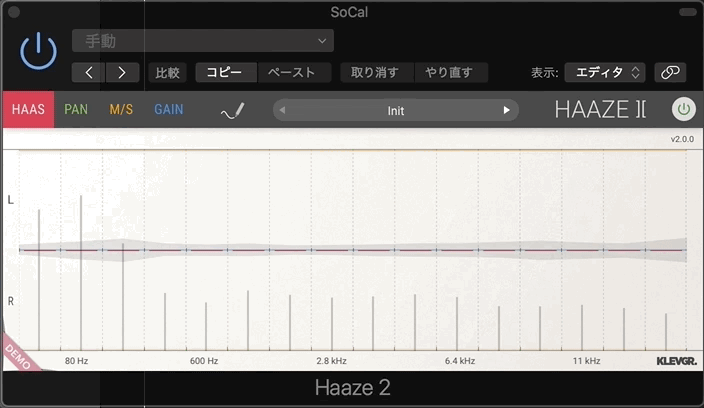The height and width of the screenshot is (408, 704).
Task: Click the HAAZE II logo
Action: click(601, 110)
